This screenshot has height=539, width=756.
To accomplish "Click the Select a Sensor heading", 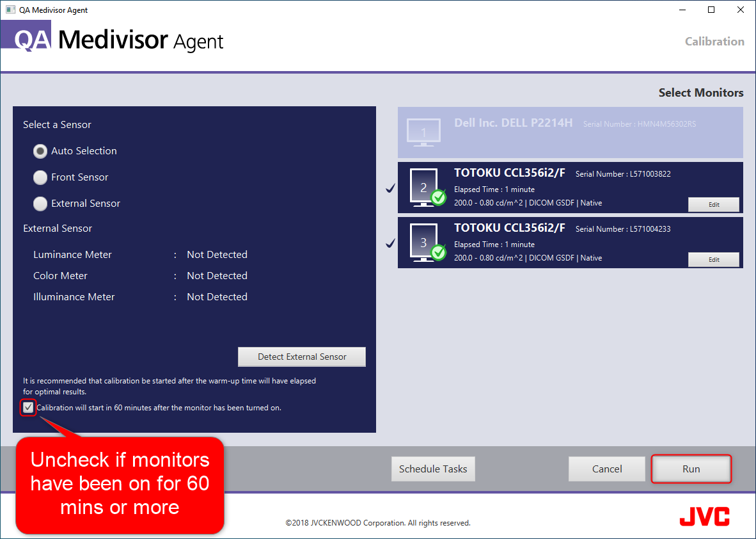I will coord(57,124).
